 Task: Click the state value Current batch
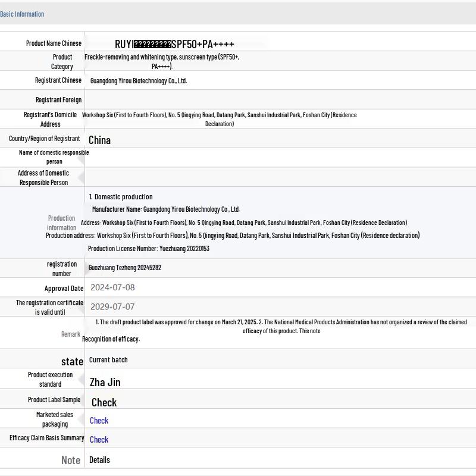tap(108, 360)
